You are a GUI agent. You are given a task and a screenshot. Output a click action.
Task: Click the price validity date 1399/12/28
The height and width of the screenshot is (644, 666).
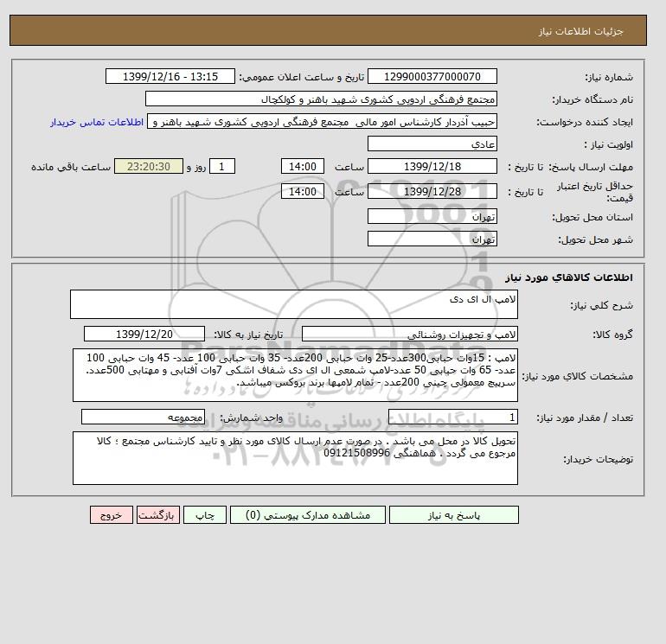click(432, 191)
